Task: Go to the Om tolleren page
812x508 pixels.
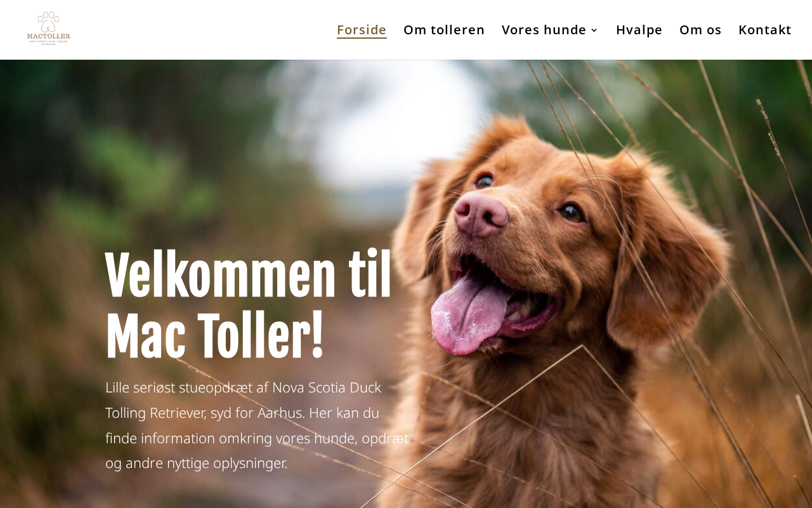Action: click(x=444, y=30)
